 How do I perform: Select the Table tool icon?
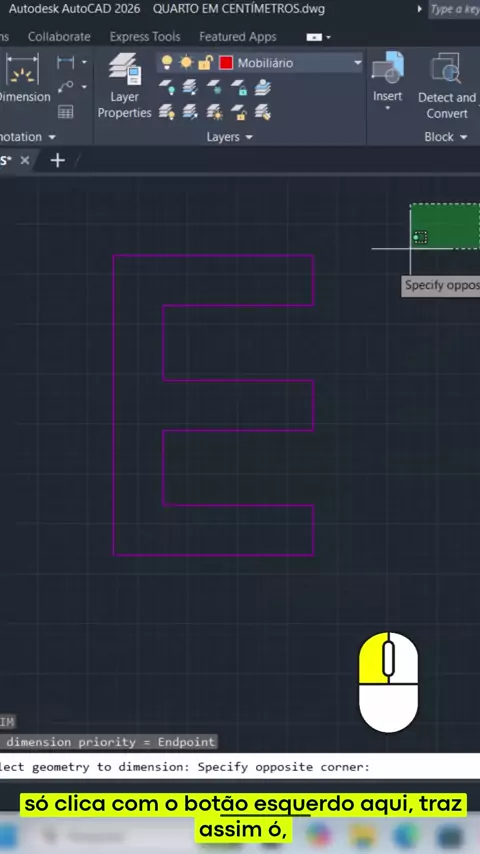coord(65,112)
